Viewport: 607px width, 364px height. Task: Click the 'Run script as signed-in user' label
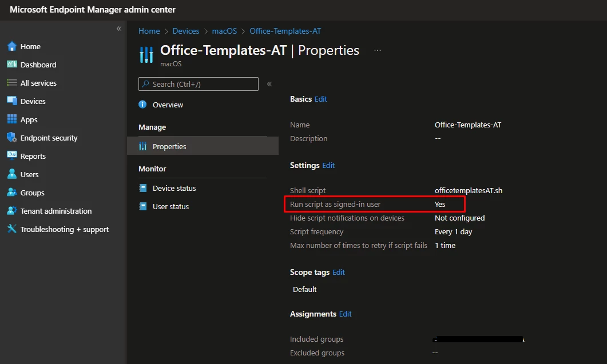coord(335,204)
